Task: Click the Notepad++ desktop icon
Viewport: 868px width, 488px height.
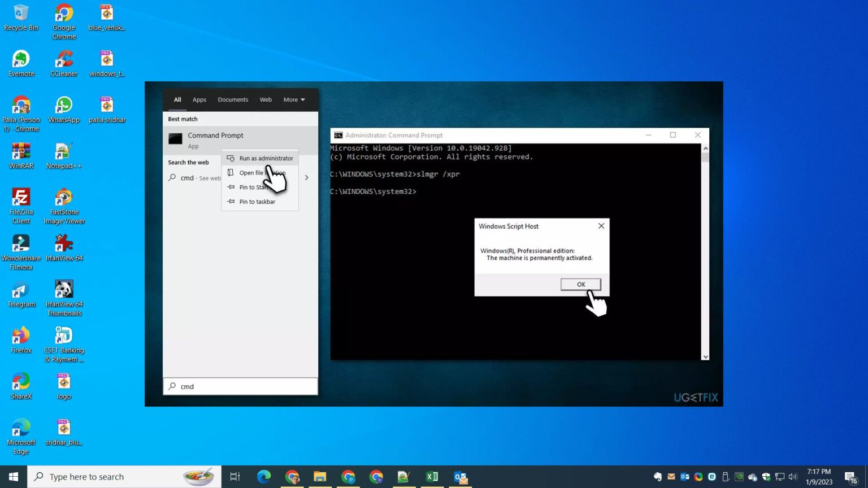Action: [64, 155]
